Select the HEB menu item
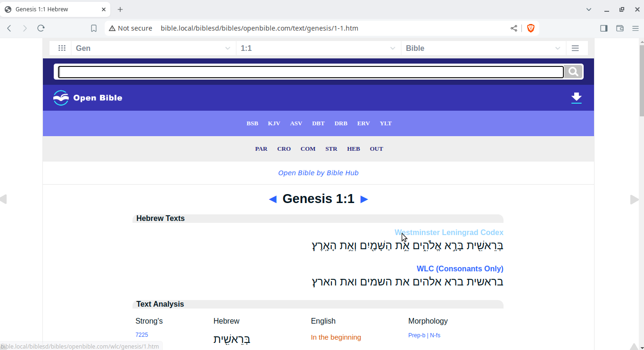This screenshot has width=644, height=350. pos(353,149)
